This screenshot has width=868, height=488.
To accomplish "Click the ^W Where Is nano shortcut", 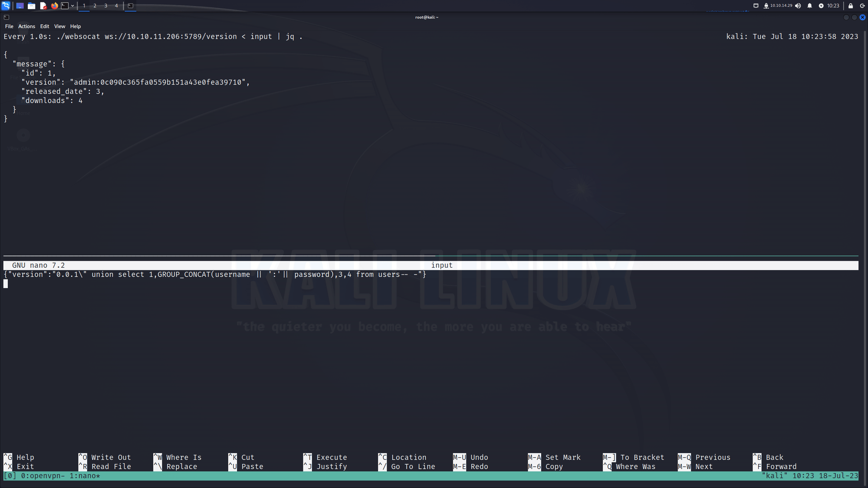I will click(178, 458).
